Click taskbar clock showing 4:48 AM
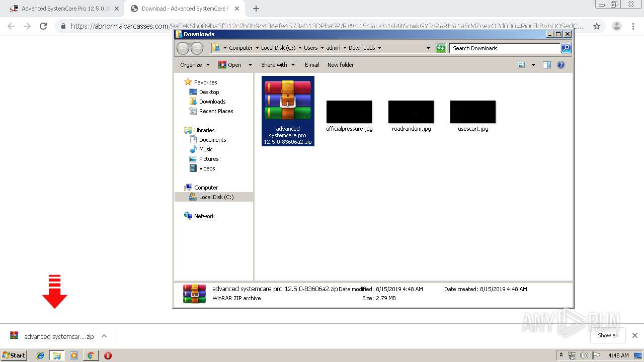Image resolution: width=644 pixels, height=362 pixels. [x=618, y=355]
